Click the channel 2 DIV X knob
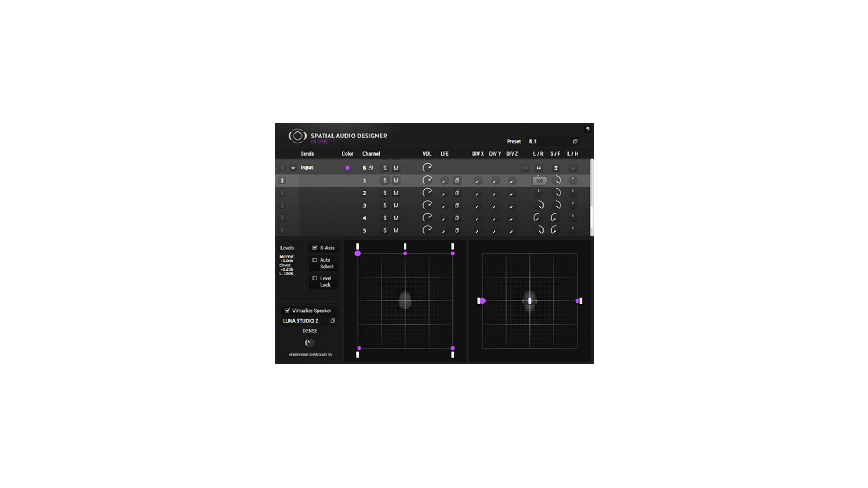This screenshot has height=488, width=868. point(477,193)
